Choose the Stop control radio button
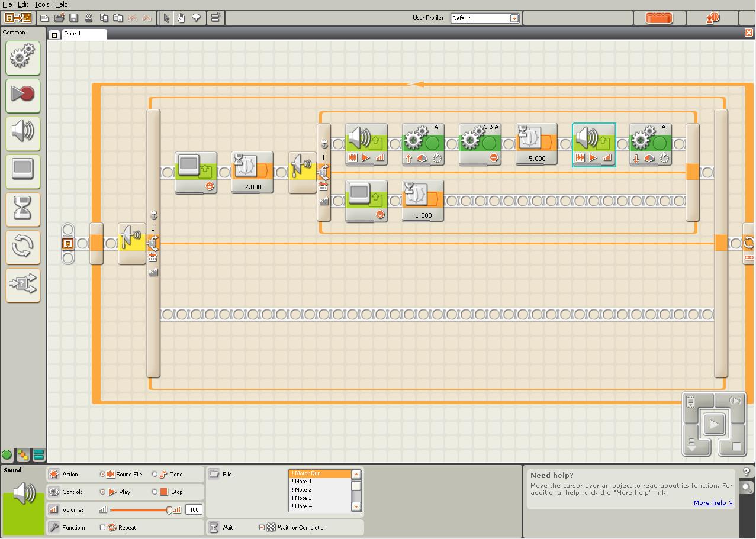Screen dimensions: 756x539 [155, 492]
